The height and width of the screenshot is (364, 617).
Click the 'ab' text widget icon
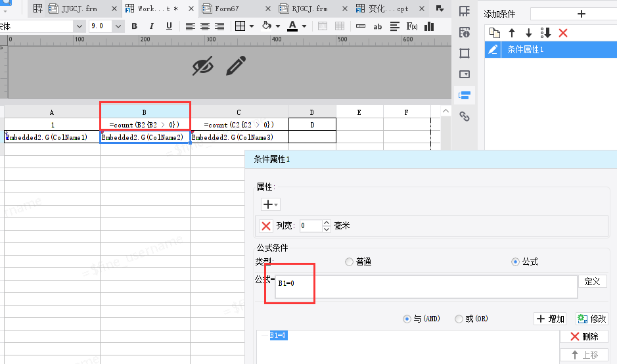(x=377, y=26)
